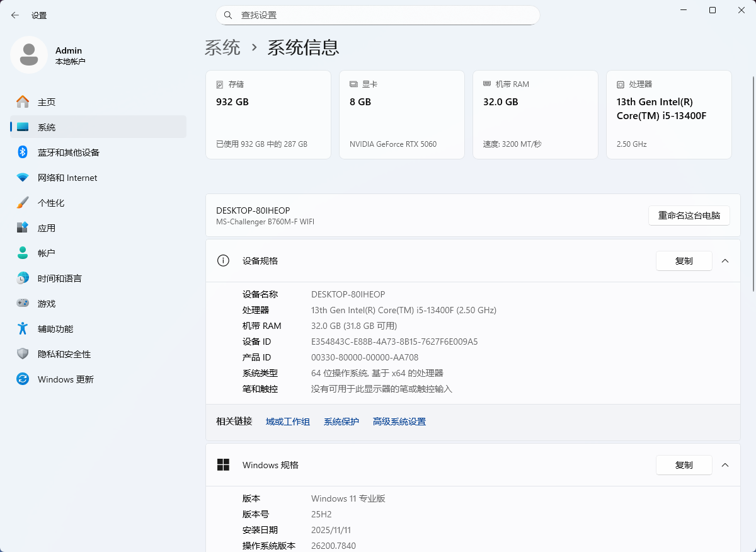Copy device specs with 复制 button
Image resolution: width=756 pixels, height=552 pixels.
(x=684, y=261)
